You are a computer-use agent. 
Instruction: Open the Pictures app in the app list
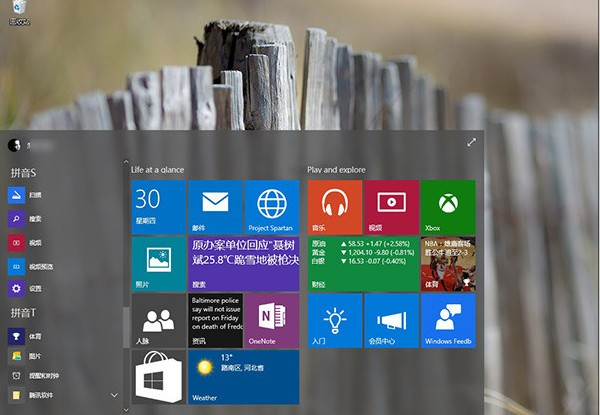pos(25,356)
